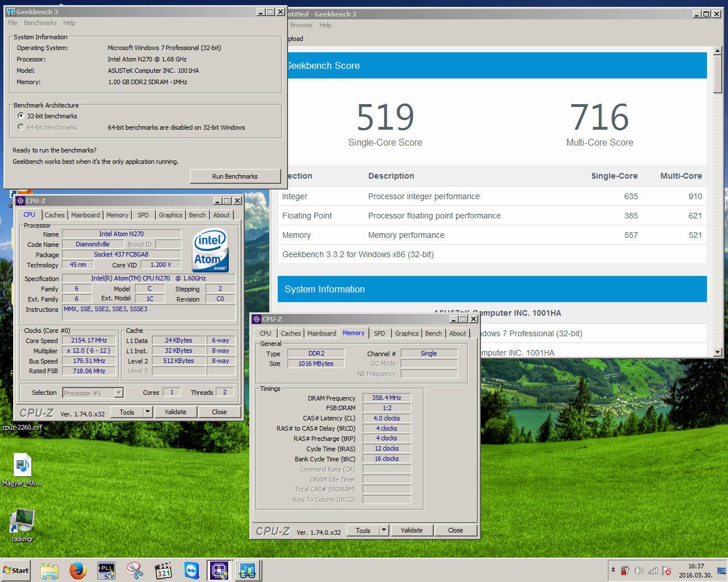Open the Snipping Tool scissors taskbar icon
The width and height of the screenshot is (728, 582).
(135, 570)
